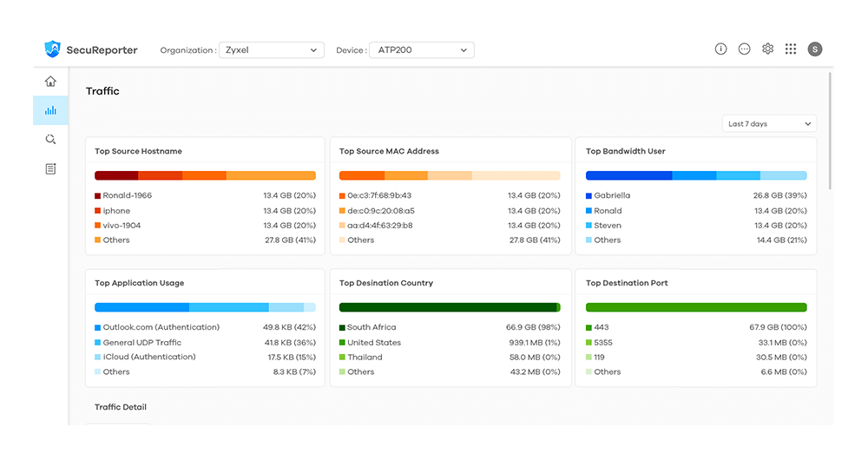Click the dark blue Gabriella bandwidth bar segment

[x=628, y=175]
